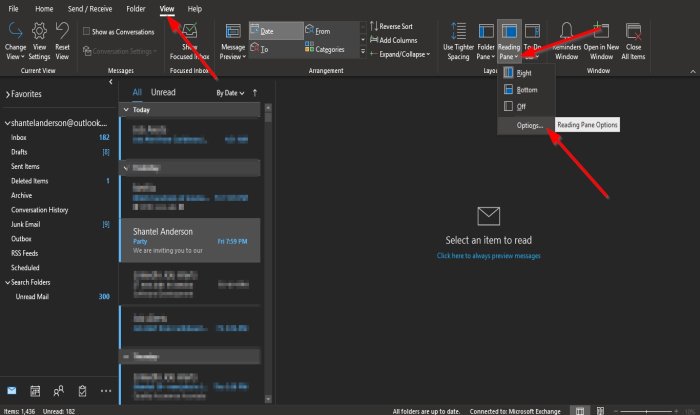Click message list scrollbar up arrow
Viewport: 700px width, 415px height.
(268, 108)
